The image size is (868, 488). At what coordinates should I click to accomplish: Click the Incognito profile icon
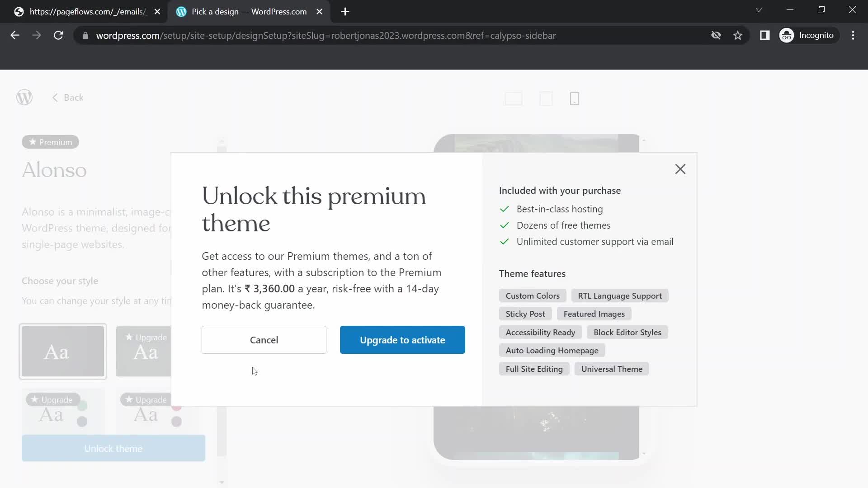coord(788,36)
